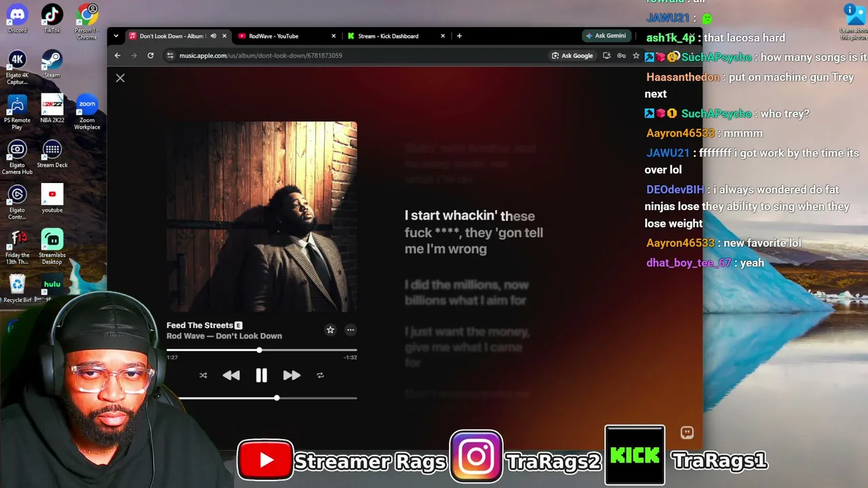Reload the Apple Music page
The height and width of the screenshot is (488, 868).
coord(151,56)
